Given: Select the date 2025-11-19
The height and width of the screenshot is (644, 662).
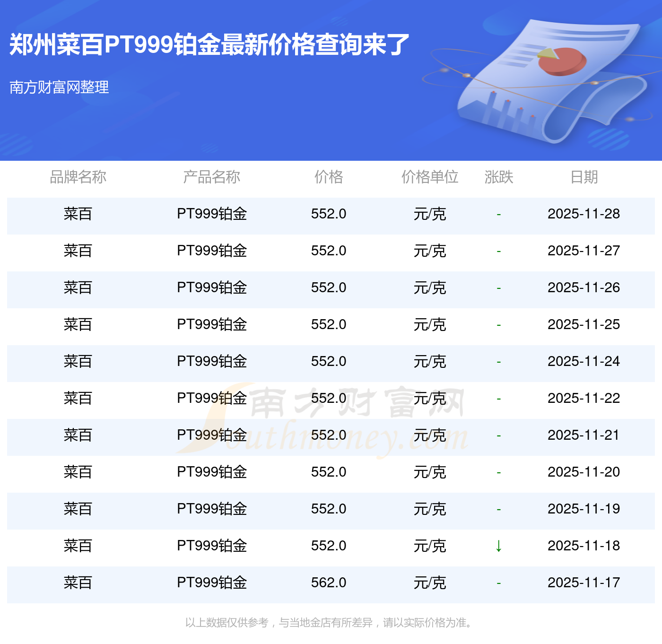Looking at the screenshot, I should point(584,509).
